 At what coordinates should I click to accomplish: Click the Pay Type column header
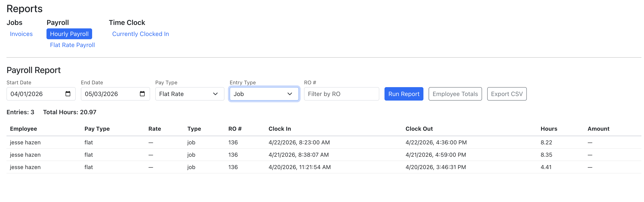point(97,129)
